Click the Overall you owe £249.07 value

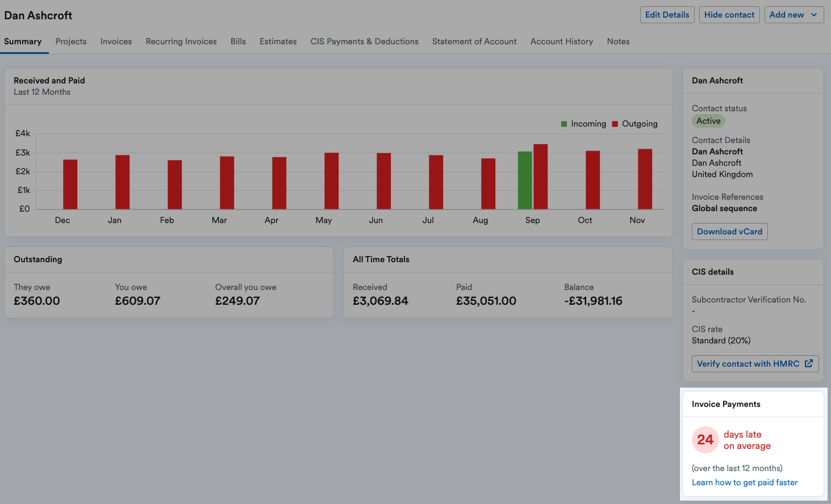pyautogui.click(x=237, y=301)
